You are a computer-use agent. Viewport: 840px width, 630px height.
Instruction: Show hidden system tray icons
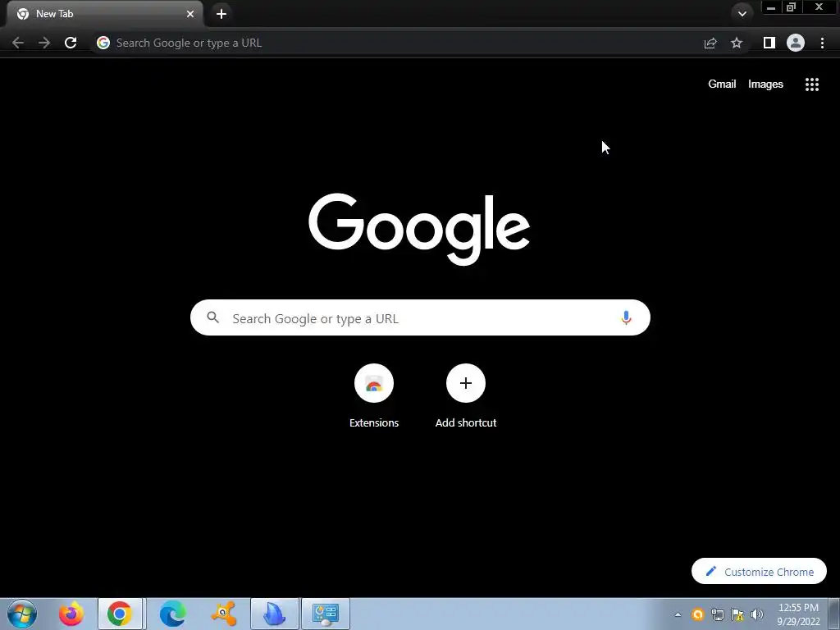678,614
